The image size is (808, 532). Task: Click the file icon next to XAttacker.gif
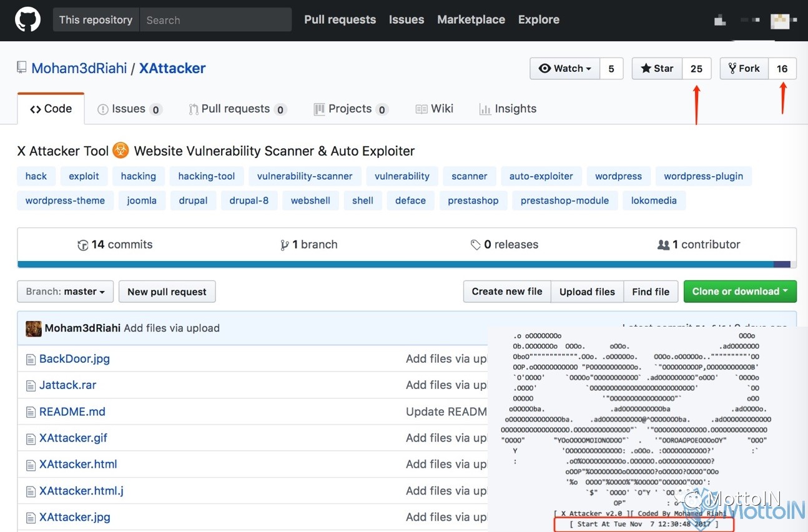click(31, 439)
